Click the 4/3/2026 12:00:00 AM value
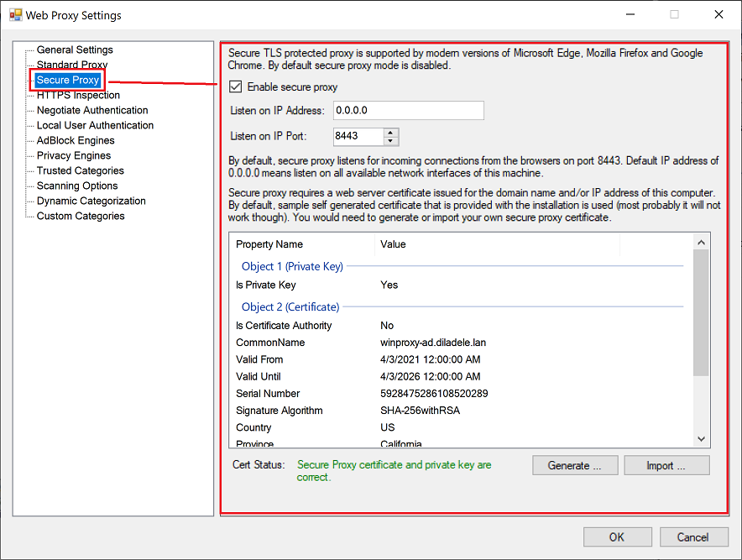This screenshot has height=560, width=742. [x=430, y=377]
